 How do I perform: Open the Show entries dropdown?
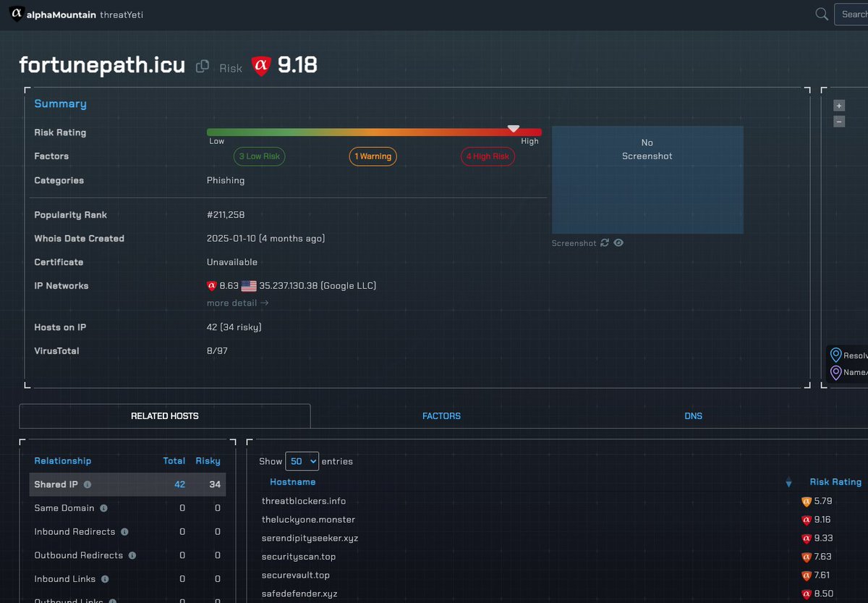[x=302, y=461]
